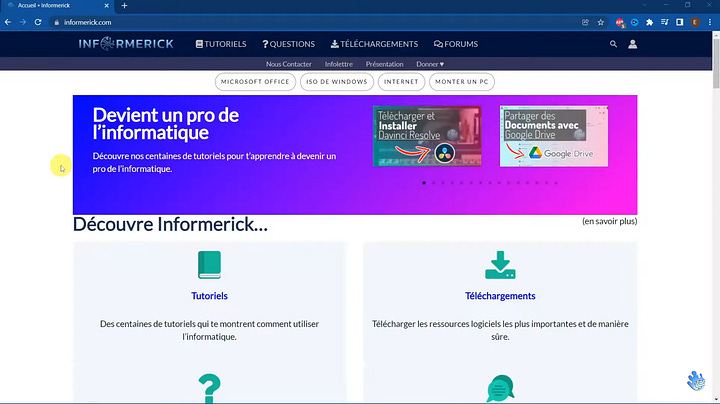Click the page vertical scrollbar thumb
This screenshot has width=720, height=404.
coord(716,63)
